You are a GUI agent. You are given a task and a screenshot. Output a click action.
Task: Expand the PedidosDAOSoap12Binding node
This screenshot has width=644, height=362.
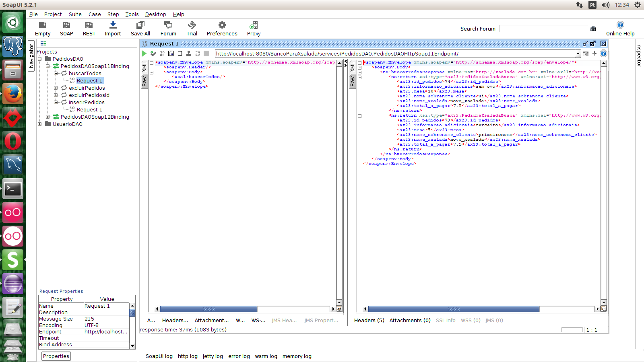pyautogui.click(x=48, y=117)
